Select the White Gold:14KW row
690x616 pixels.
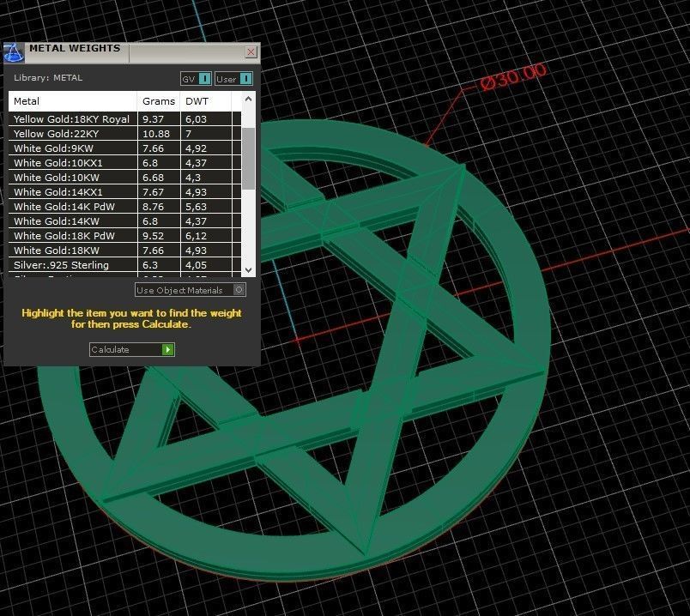[x=124, y=220]
